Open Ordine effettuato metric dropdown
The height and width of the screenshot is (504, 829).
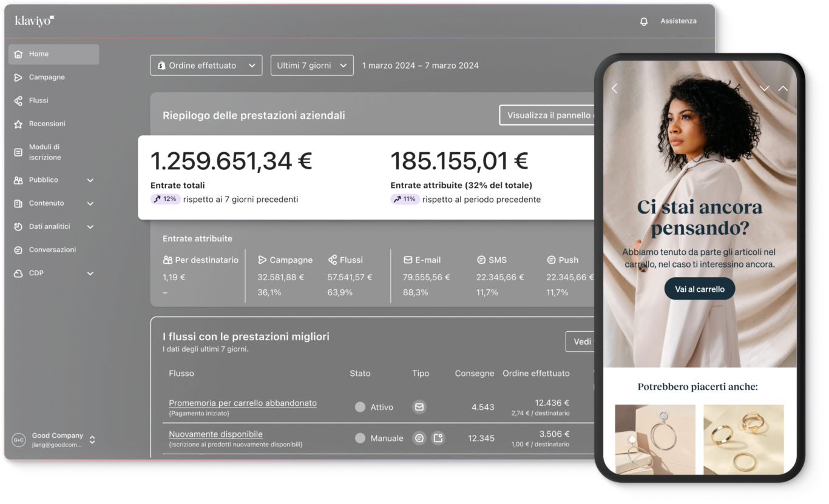pos(206,66)
